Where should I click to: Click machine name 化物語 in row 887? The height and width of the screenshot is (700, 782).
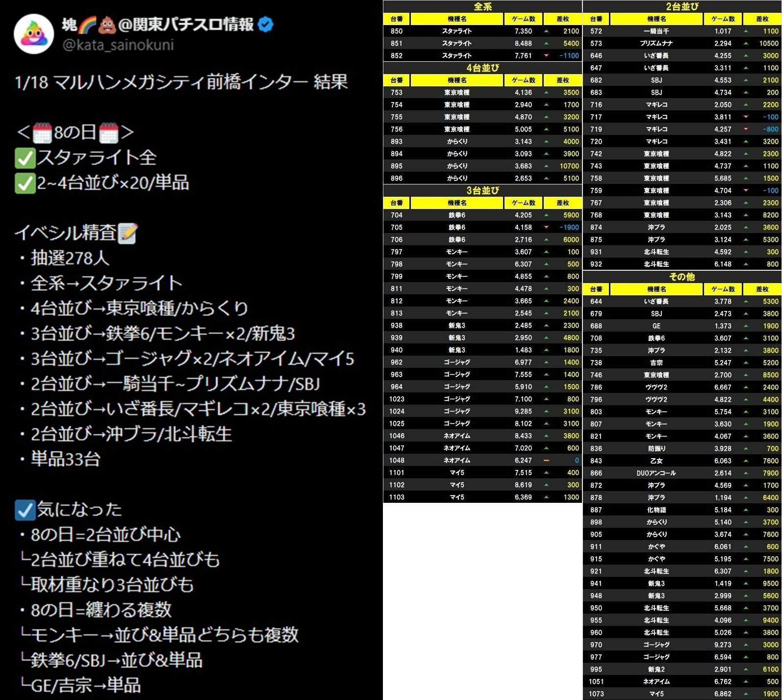tap(656, 510)
